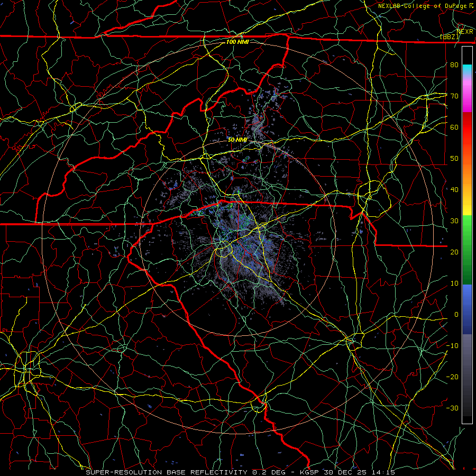
Task: Click the "50 NMI" range ring label
Action: [x=237, y=140]
